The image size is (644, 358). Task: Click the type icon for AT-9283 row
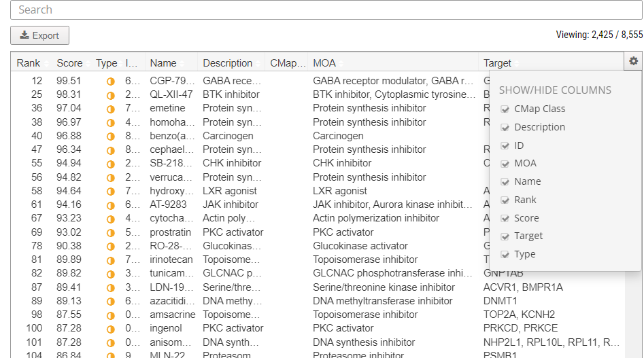(x=110, y=205)
